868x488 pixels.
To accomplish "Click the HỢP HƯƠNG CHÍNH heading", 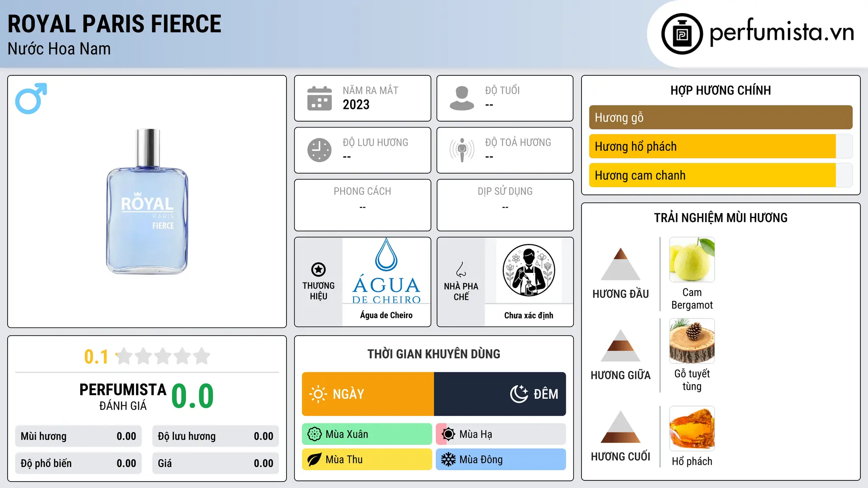I will tap(721, 90).
